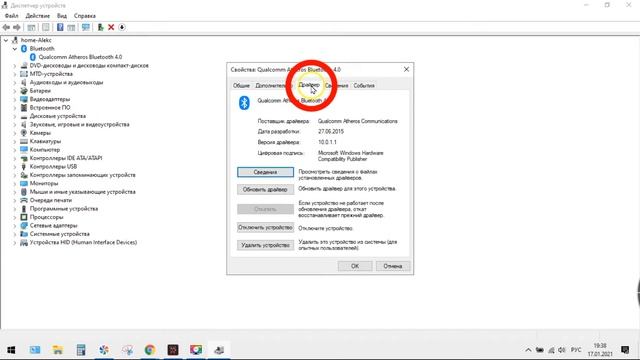Click the Камеры category icon
The width and height of the screenshot is (640, 360).
point(24,133)
